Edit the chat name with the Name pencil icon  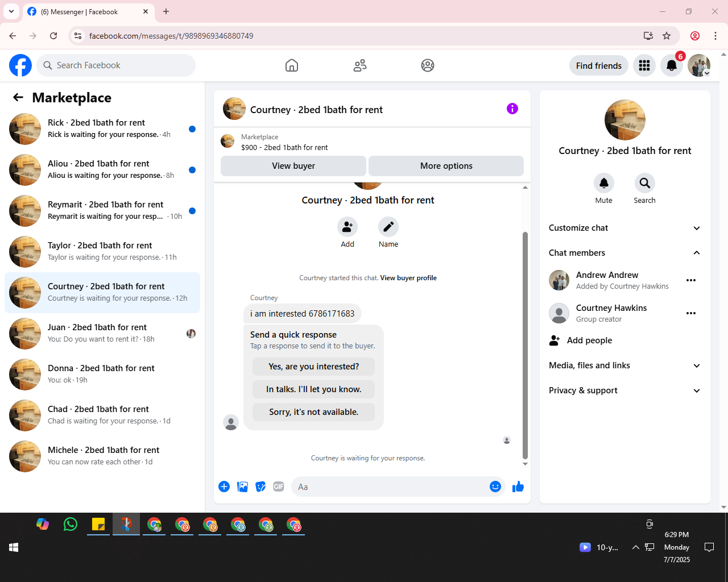point(388,227)
